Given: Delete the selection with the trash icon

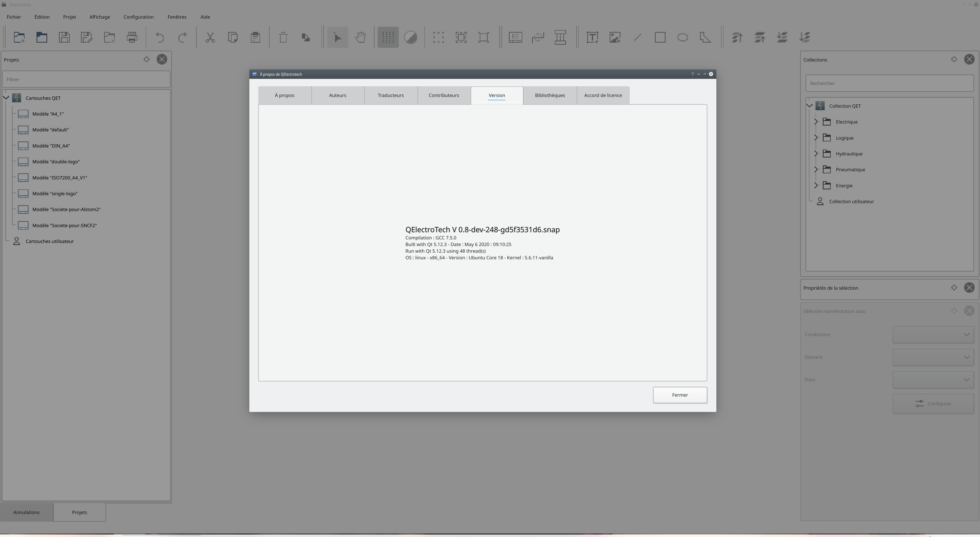Looking at the screenshot, I should [x=283, y=37].
